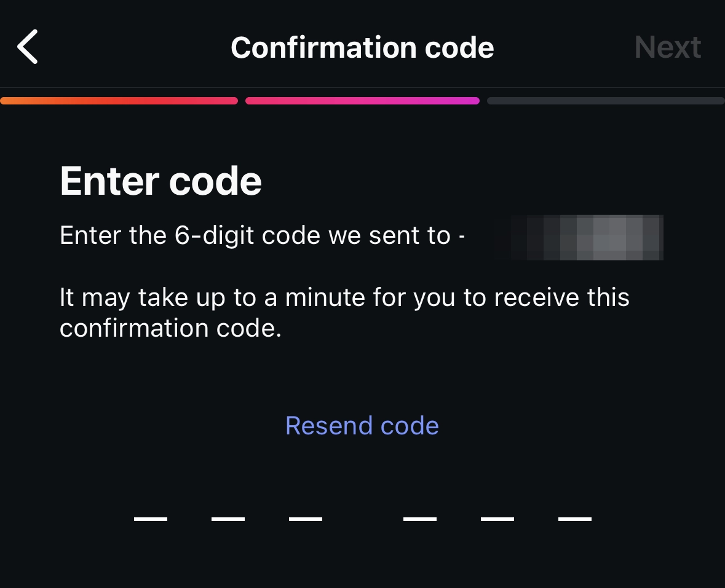Viewport: 725px width, 588px height.
Task: Click the 'It may take up to a minute' notice
Action: (x=344, y=313)
